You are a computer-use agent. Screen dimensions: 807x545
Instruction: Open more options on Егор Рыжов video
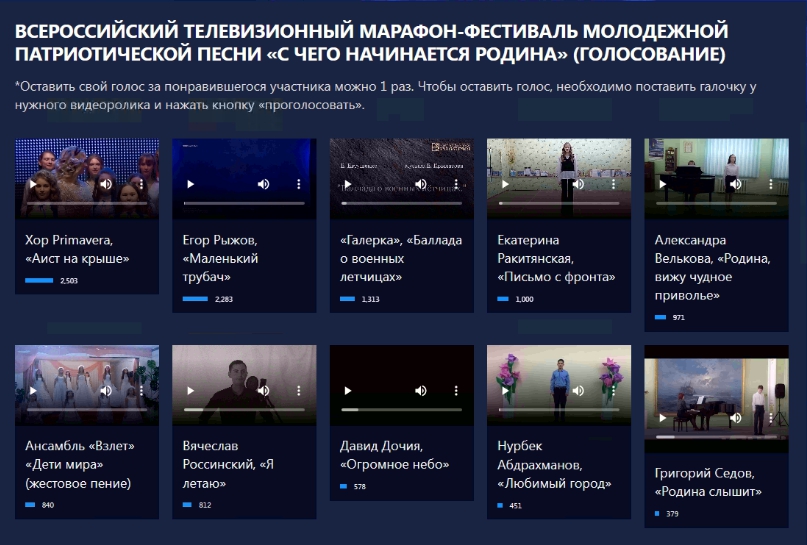click(x=299, y=184)
